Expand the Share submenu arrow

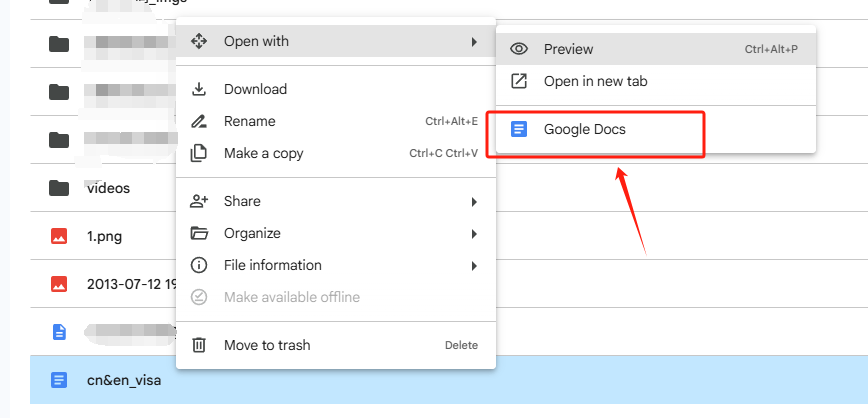[474, 202]
